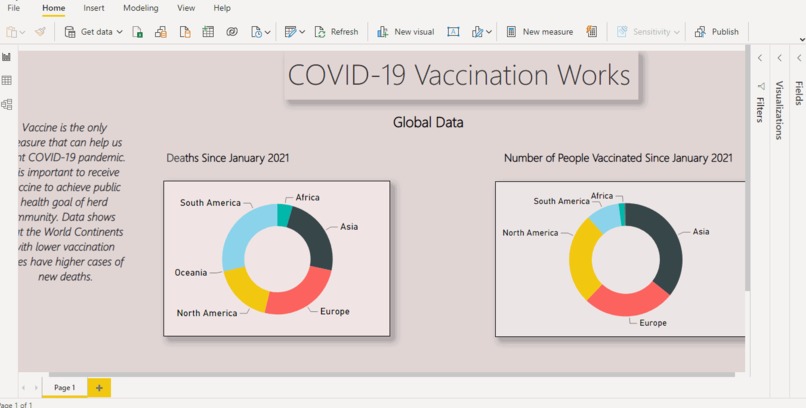Expand the Fields pane chevron
The image size is (806, 408).
click(x=799, y=58)
